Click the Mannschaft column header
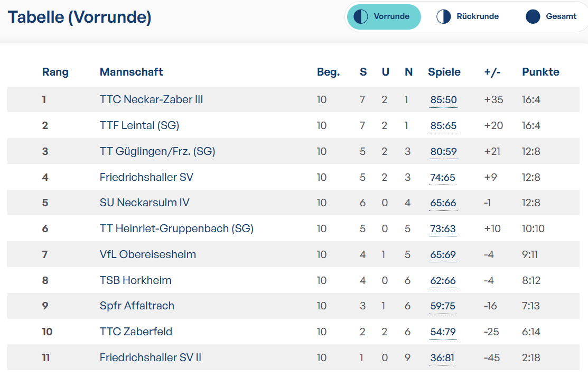 pos(131,72)
